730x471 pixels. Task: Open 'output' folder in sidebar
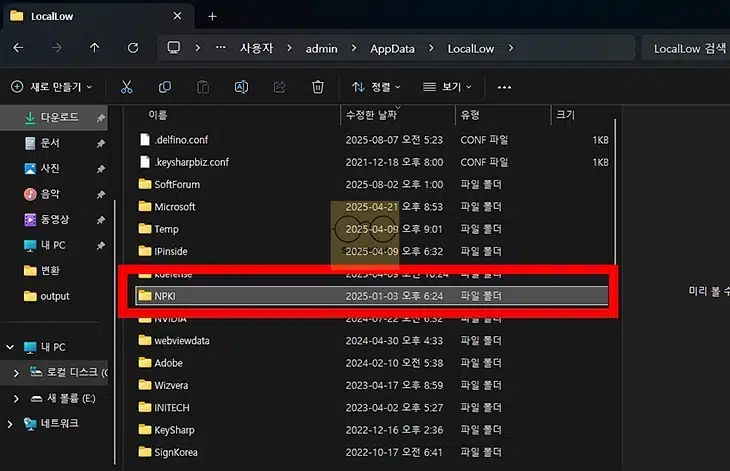click(x=55, y=296)
